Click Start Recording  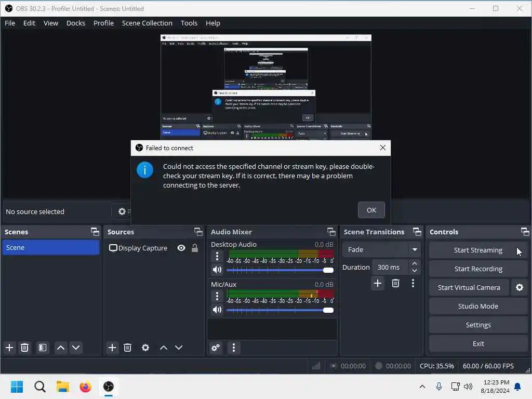(x=478, y=269)
